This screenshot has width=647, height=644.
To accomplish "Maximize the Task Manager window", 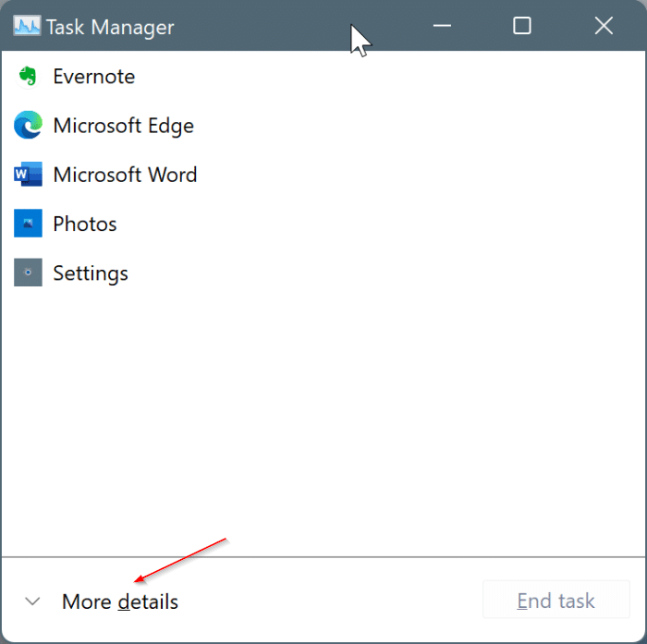I will [x=522, y=26].
